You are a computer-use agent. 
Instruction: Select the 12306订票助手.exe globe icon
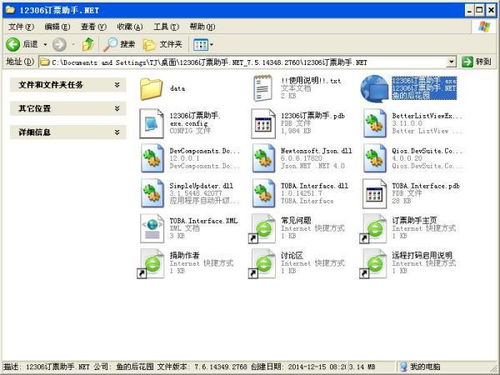point(375,89)
